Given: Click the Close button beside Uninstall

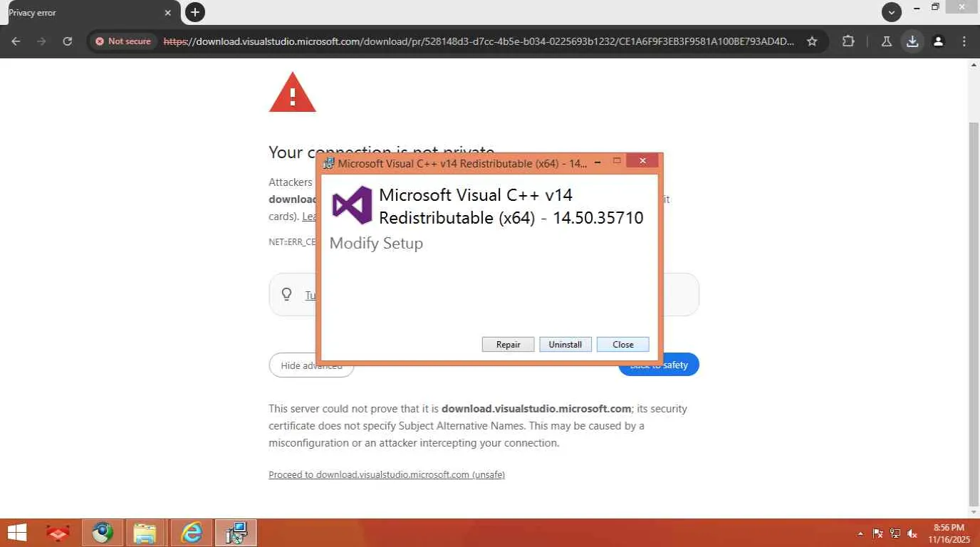Looking at the screenshot, I should point(623,344).
